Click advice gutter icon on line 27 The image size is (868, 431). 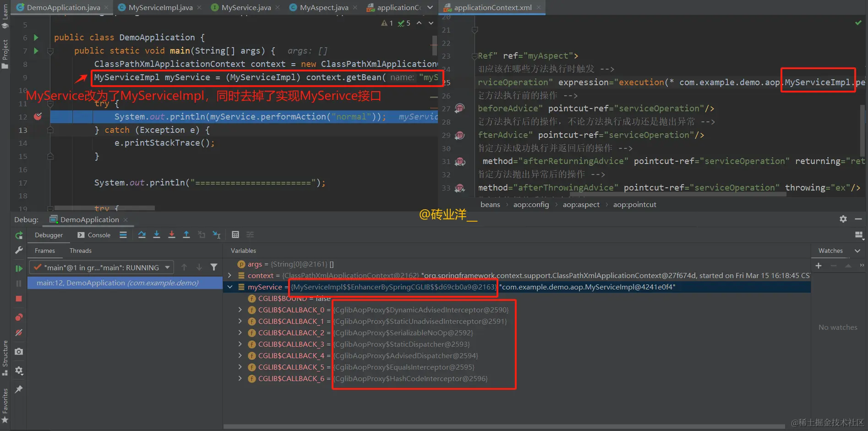(x=459, y=109)
